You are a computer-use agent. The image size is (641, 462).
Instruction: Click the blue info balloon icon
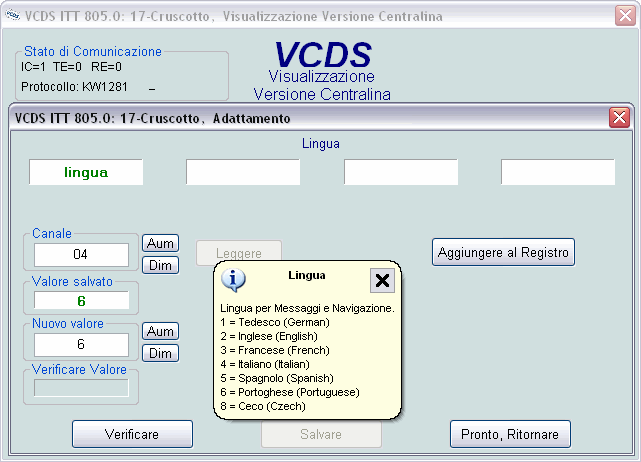coord(233,280)
